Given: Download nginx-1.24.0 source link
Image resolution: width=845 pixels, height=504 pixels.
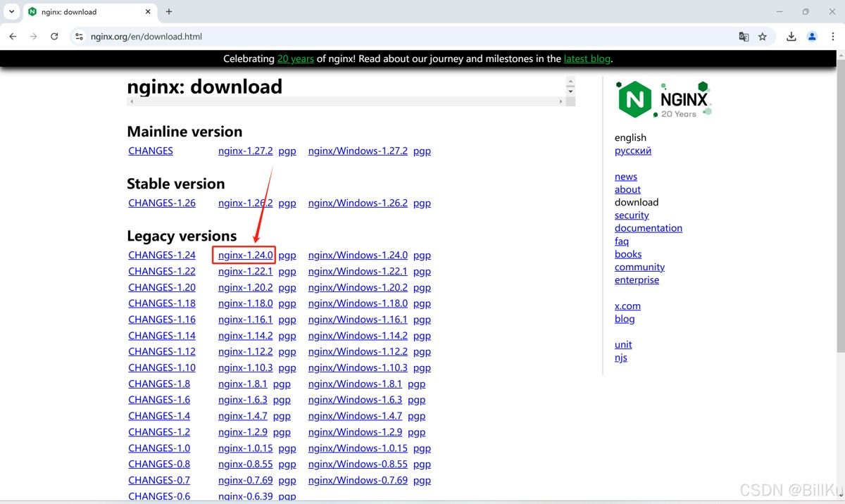Looking at the screenshot, I should pos(245,256).
